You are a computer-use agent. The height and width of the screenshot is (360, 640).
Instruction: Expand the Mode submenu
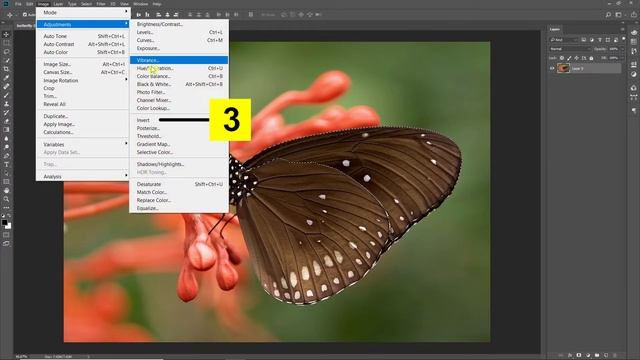[x=83, y=13]
